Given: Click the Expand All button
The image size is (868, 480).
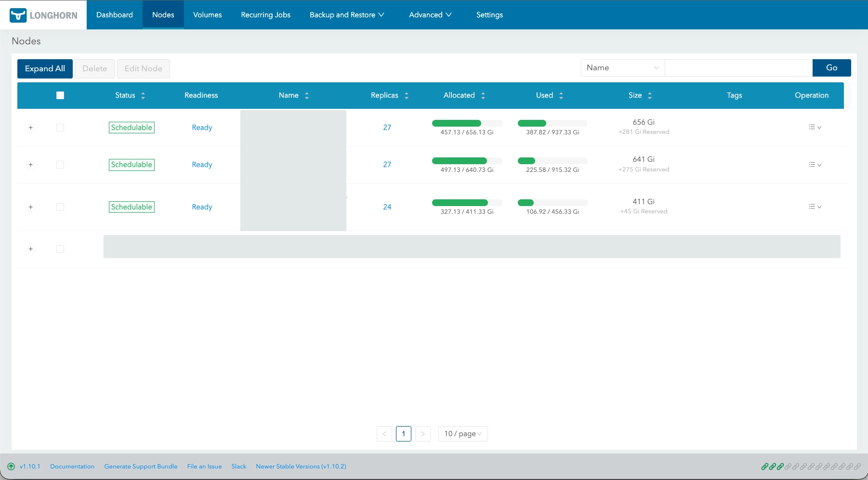Looking at the screenshot, I should point(45,69).
